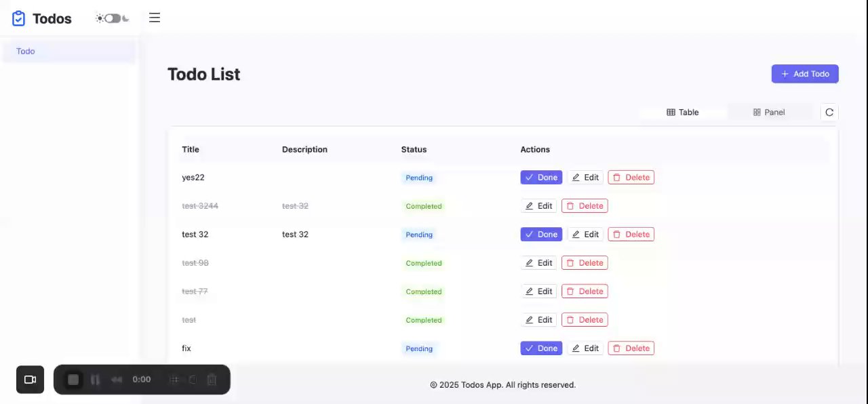Edit the yes22 todo
Screen dimensions: 868x404
[x=585, y=178]
